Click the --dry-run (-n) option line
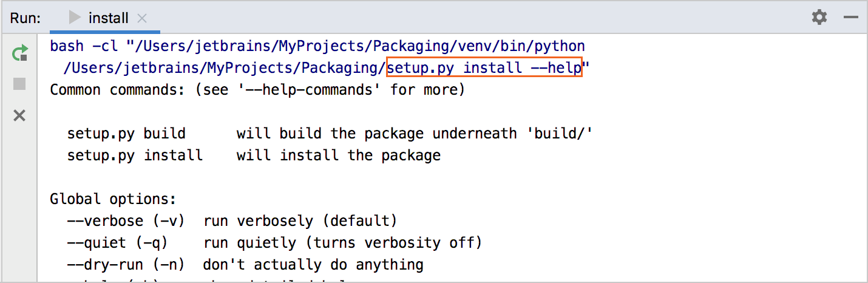This screenshot has width=868, height=283. (245, 265)
